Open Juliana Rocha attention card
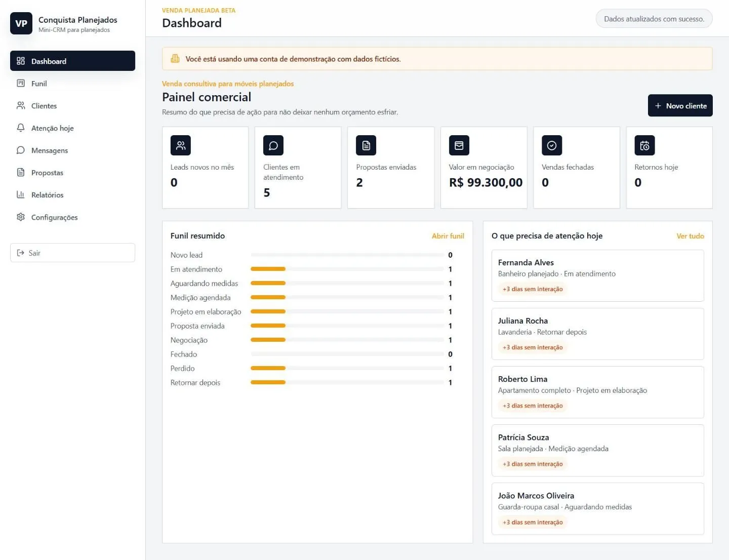The width and height of the screenshot is (729, 560). [x=597, y=334]
